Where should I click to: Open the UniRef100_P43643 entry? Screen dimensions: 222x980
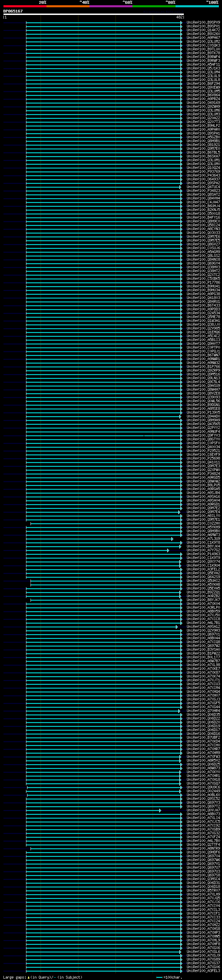pos(203,175)
